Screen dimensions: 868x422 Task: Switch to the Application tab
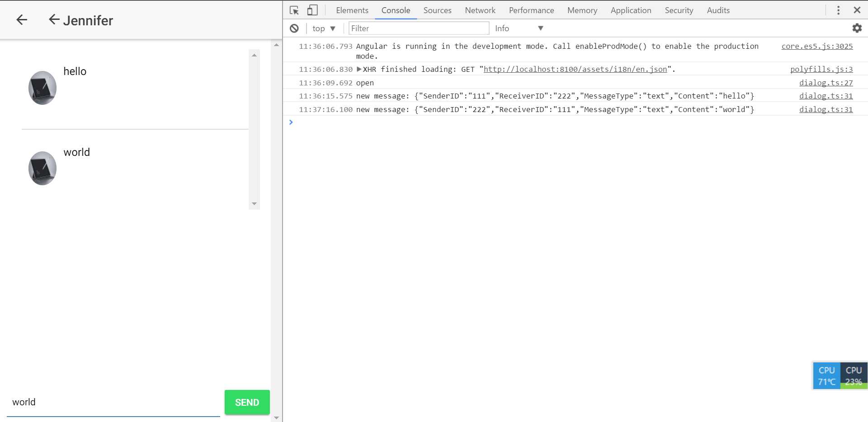coord(631,10)
